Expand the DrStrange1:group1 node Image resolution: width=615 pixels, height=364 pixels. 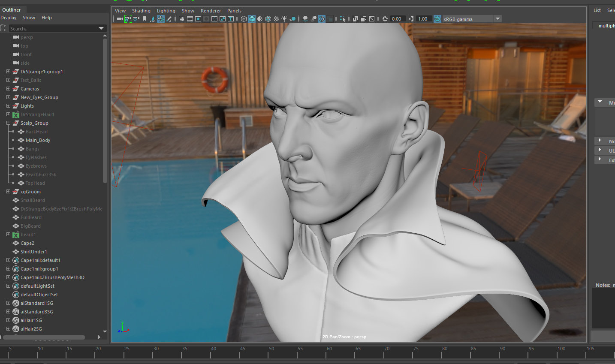8,72
